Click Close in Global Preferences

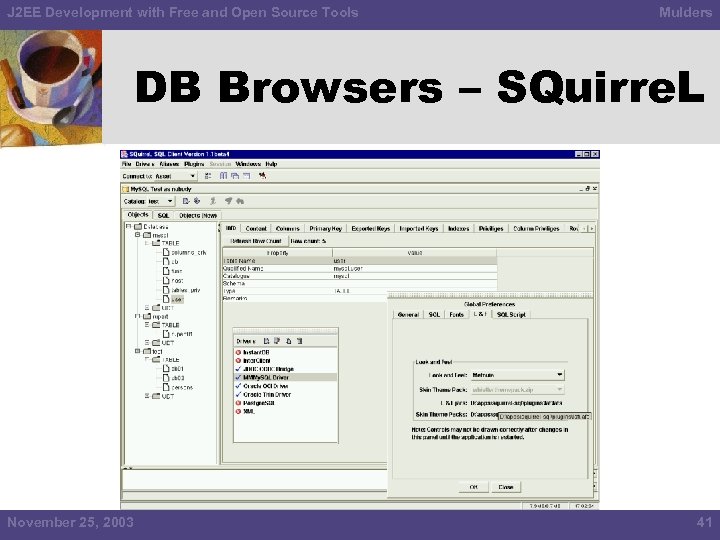506,487
